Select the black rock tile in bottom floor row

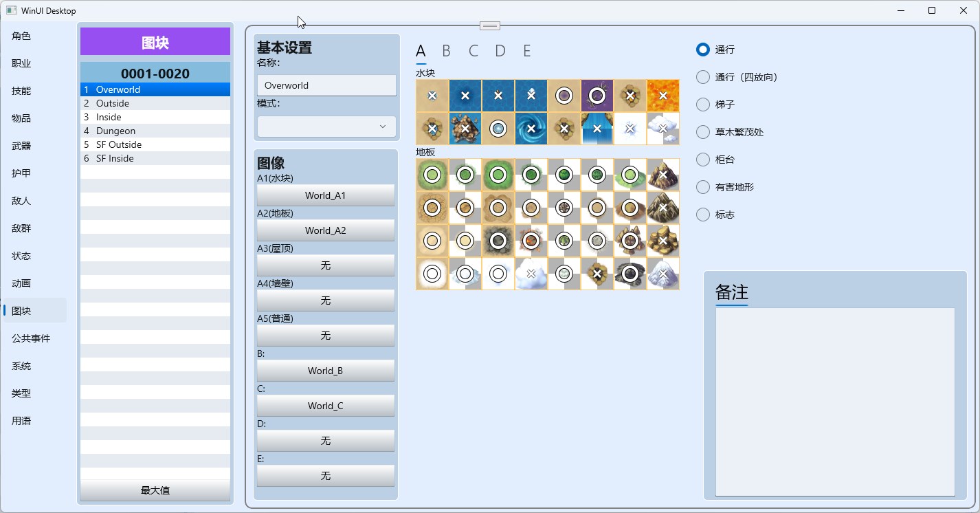(630, 274)
